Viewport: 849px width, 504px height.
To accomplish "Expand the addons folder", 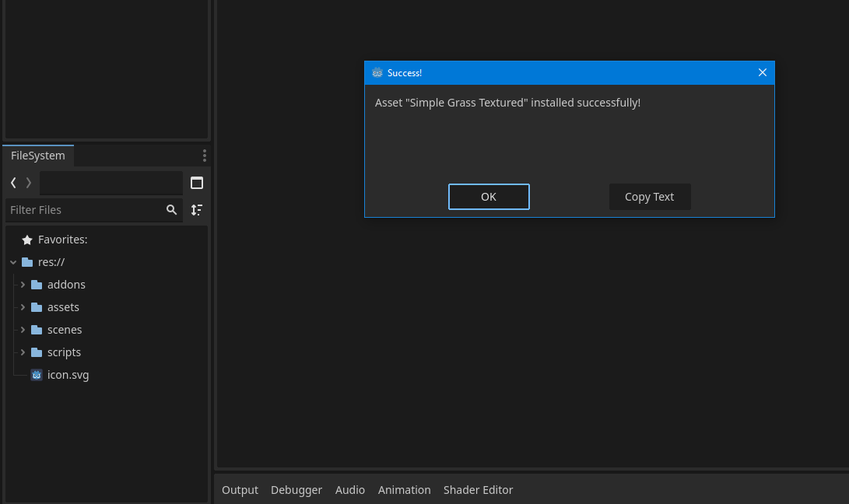I will click(23, 285).
